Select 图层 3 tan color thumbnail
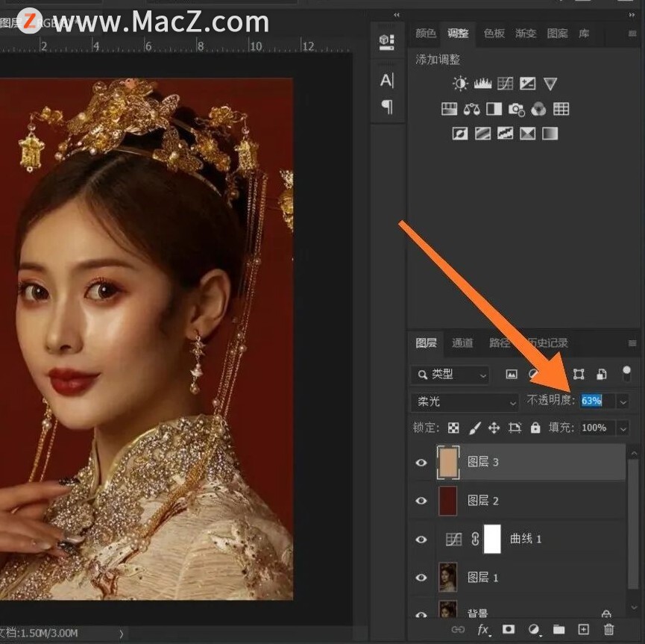This screenshot has width=645, height=644. click(x=448, y=463)
